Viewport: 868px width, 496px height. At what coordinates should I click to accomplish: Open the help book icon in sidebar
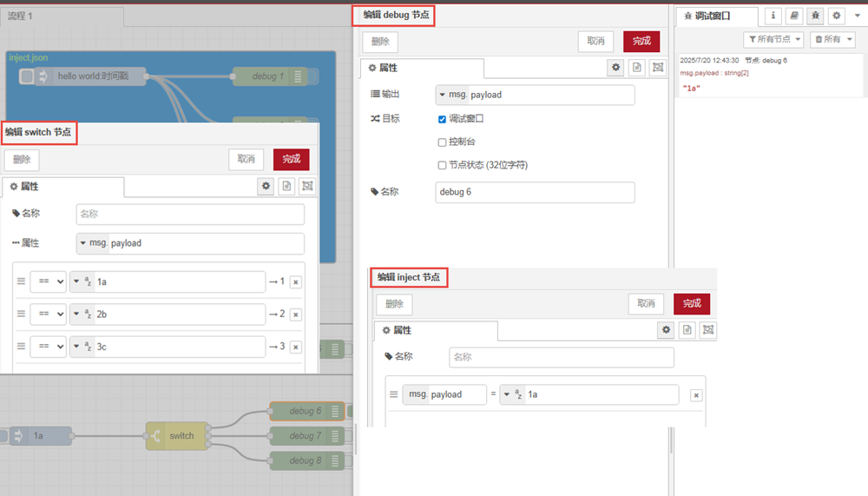point(794,17)
